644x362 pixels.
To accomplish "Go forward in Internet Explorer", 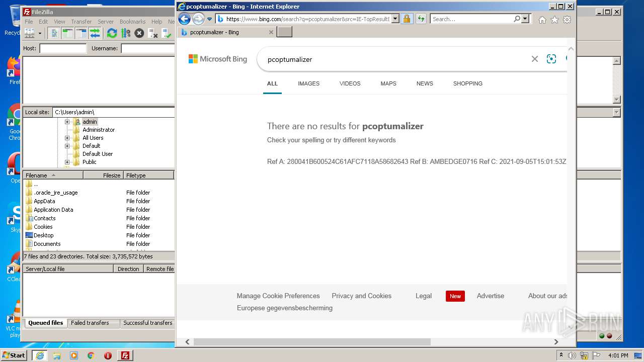I will click(199, 19).
